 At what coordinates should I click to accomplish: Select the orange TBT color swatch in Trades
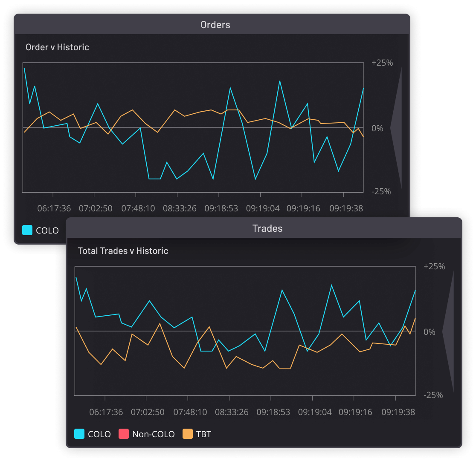point(187,434)
